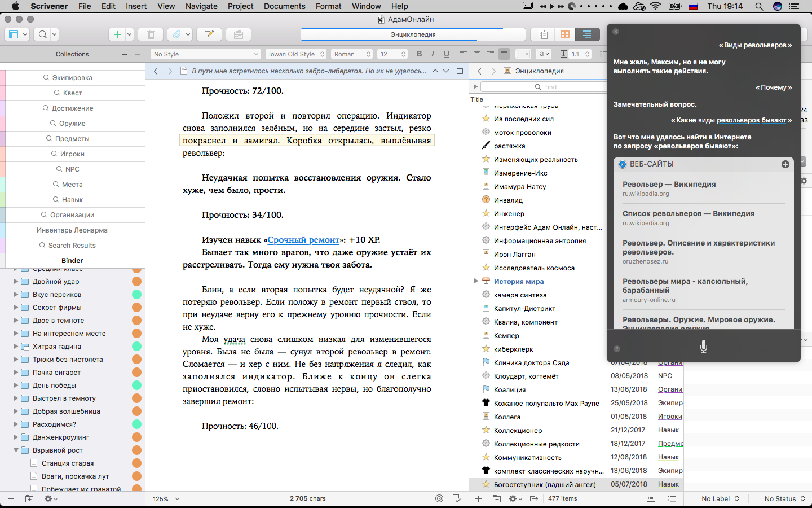Viewport: 812px width, 508px height.
Task: Toggle italic formatting
Action: [433, 54]
